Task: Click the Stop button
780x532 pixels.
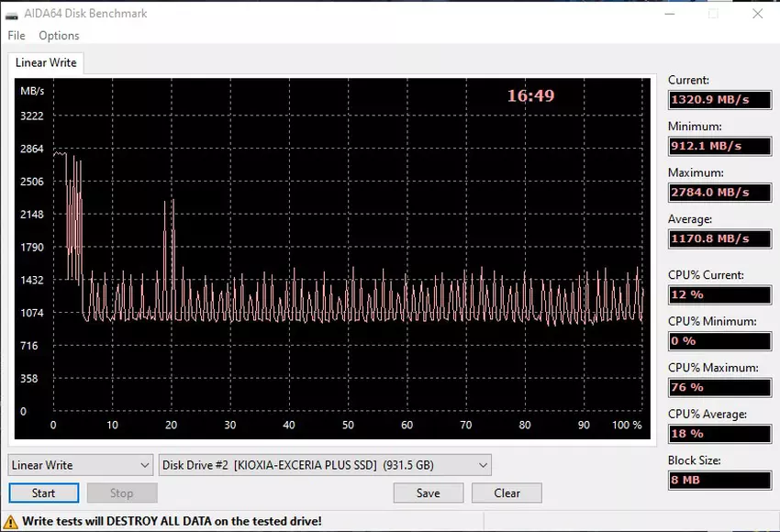Action: pos(122,493)
